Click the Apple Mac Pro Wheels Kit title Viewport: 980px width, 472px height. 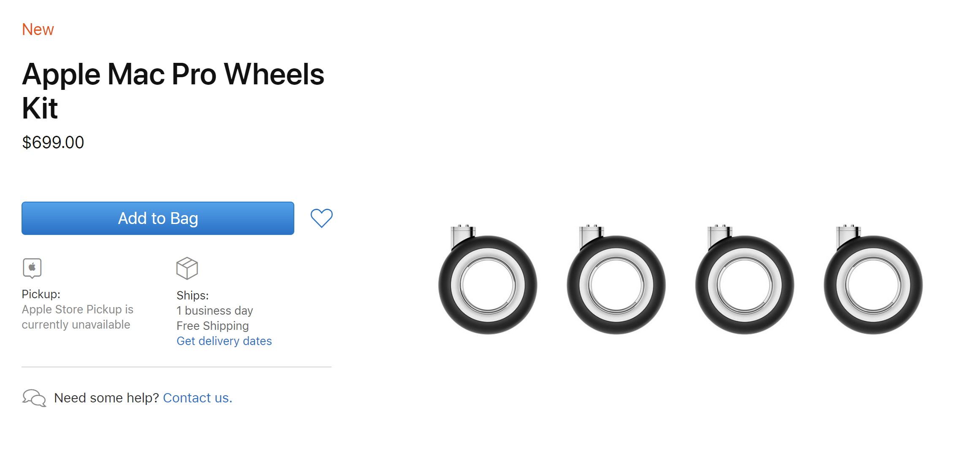pyautogui.click(x=173, y=91)
